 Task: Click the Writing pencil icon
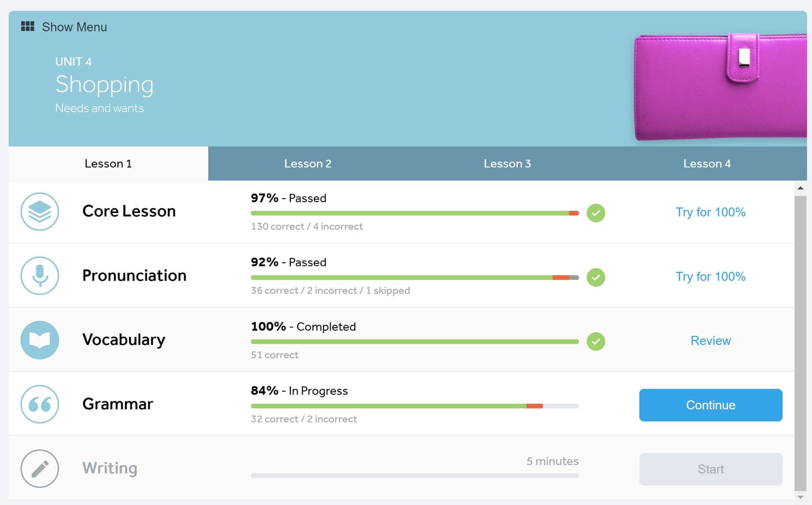click(x=40, y=469)
